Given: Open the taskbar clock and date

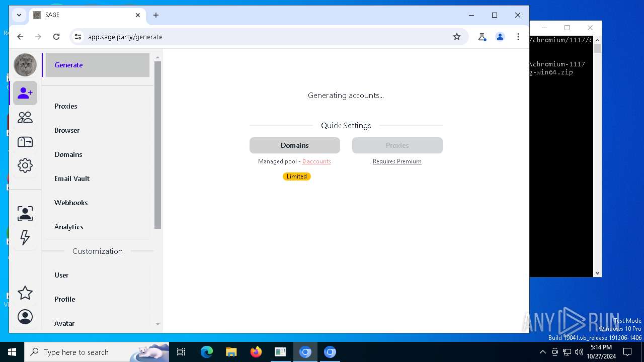Looking at the screenshot, I should [601, 352].
